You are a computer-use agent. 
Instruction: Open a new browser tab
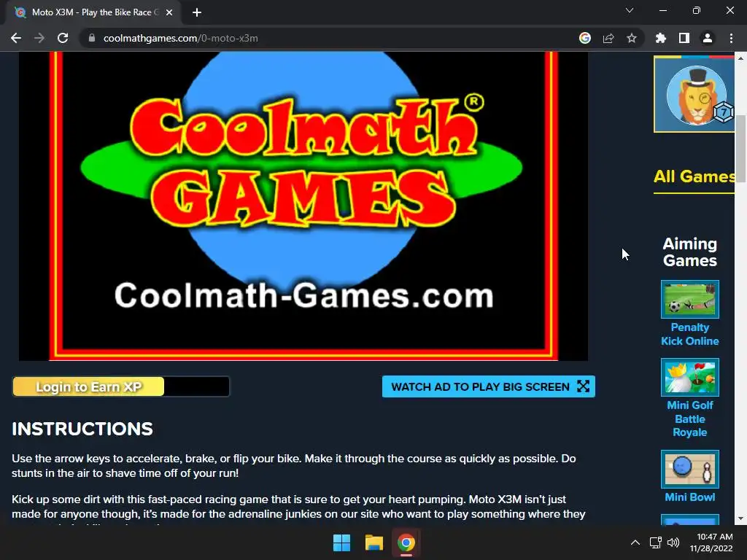click(x=197, y=12)
